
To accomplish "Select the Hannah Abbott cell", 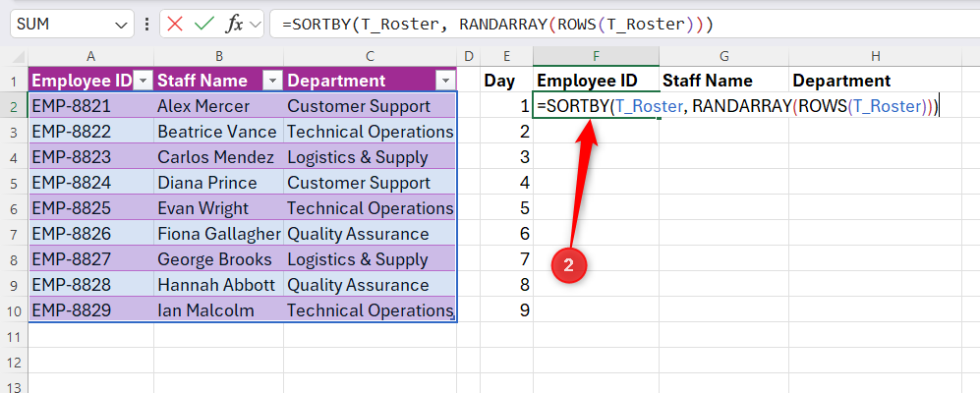I will (x=219, y=285).
